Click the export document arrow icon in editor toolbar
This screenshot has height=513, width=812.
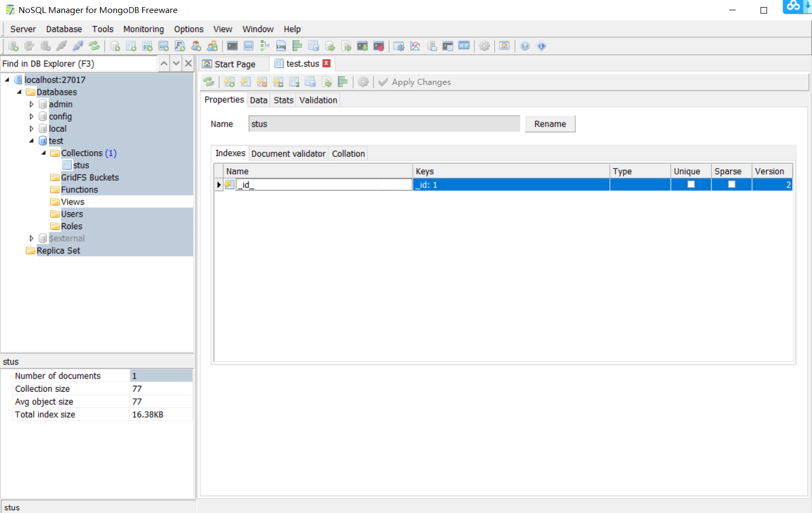(327, 82)
